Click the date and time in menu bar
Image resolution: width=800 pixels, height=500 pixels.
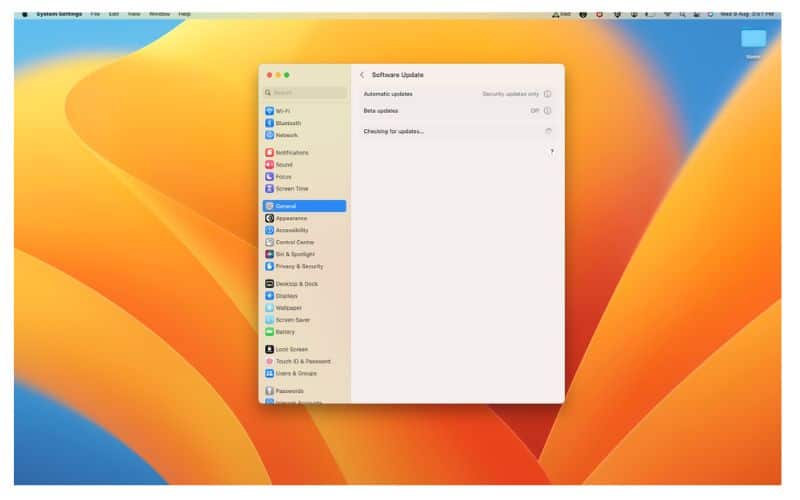point(749,14)
